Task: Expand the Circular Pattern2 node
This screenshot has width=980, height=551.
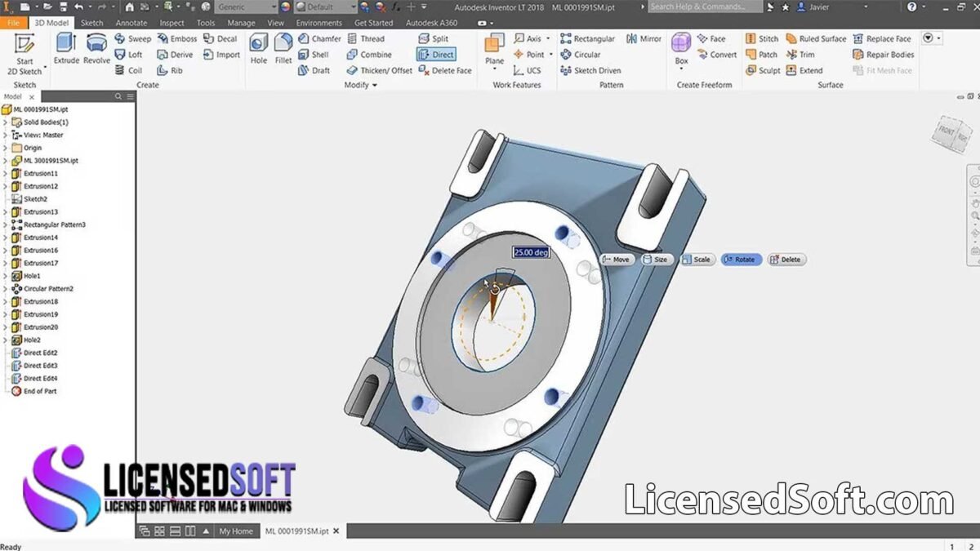Action: coord(5,289)
